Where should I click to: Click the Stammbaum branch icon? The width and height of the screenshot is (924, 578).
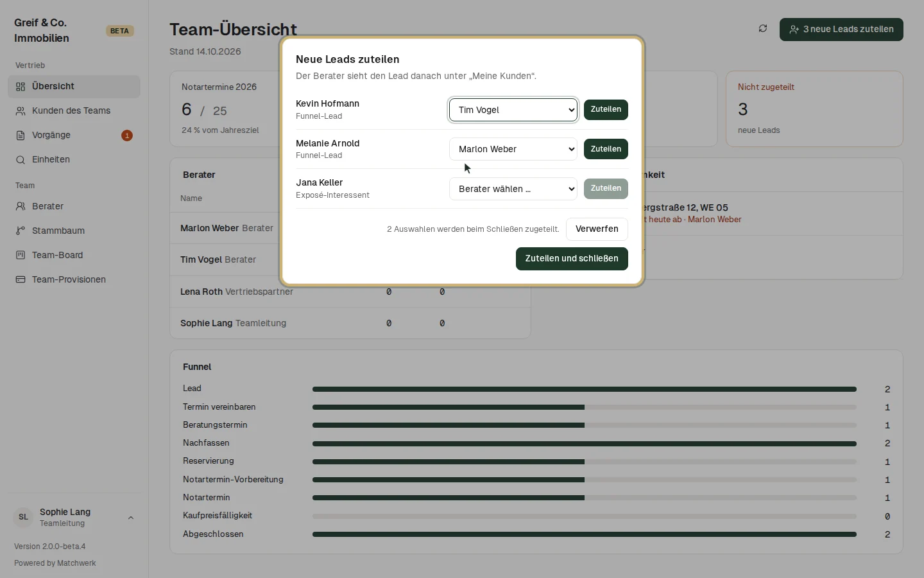pyautogui.click(x=21, y=231)
